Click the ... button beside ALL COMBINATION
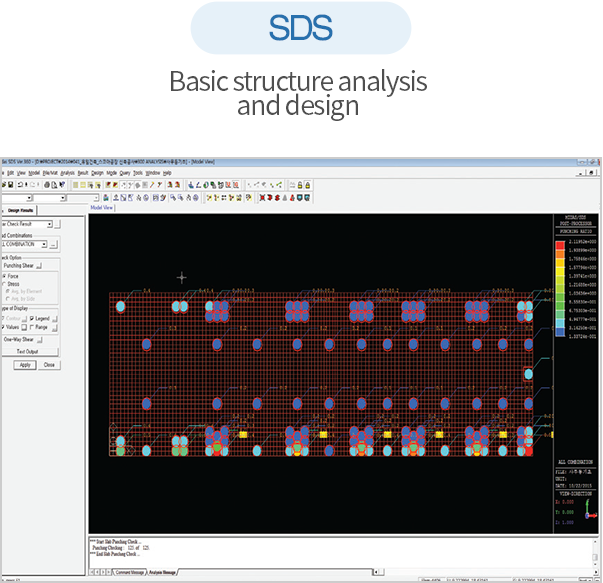 click(x=53, y=245)
